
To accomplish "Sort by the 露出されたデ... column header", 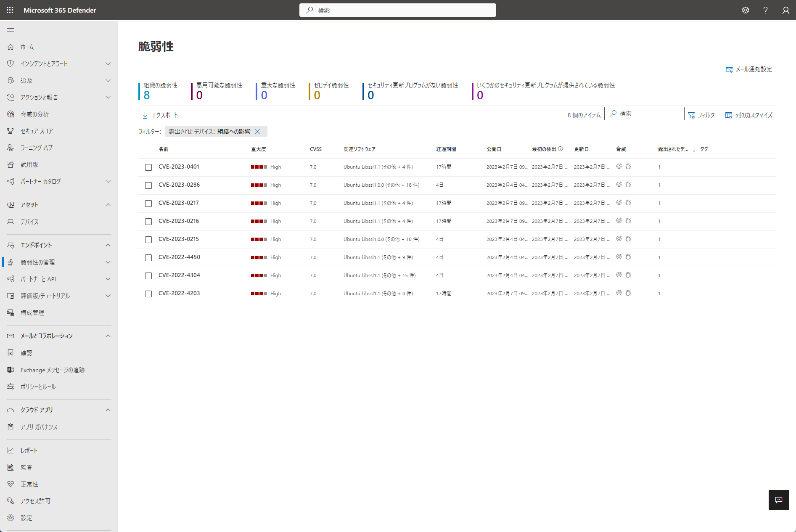I will (674, 149).
